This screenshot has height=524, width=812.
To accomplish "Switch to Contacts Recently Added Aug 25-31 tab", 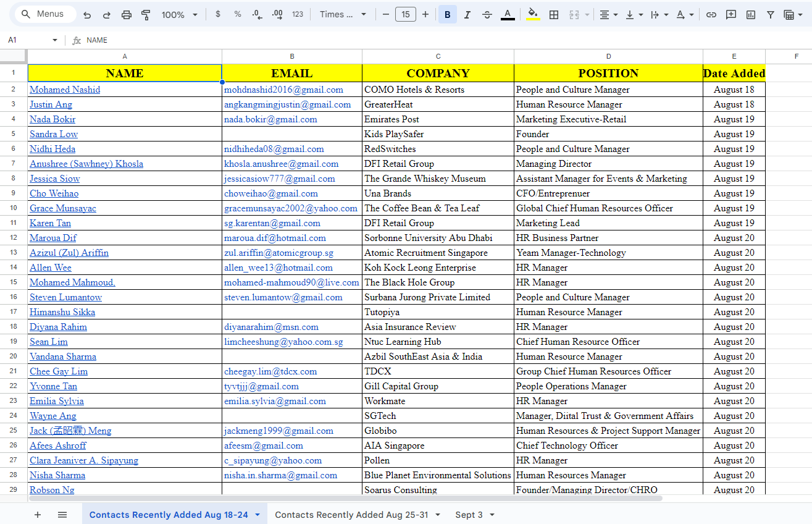I will (x=351, y=515).
